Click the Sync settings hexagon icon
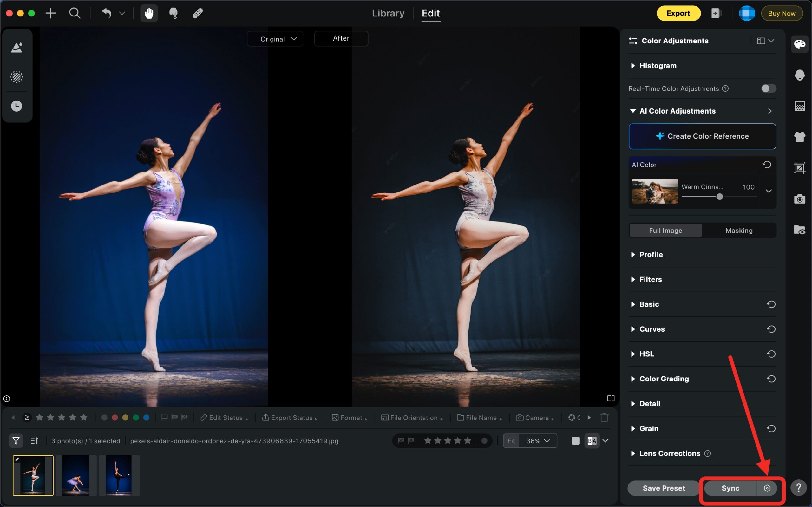Screen dimensions: 812x507 [767, 488]
